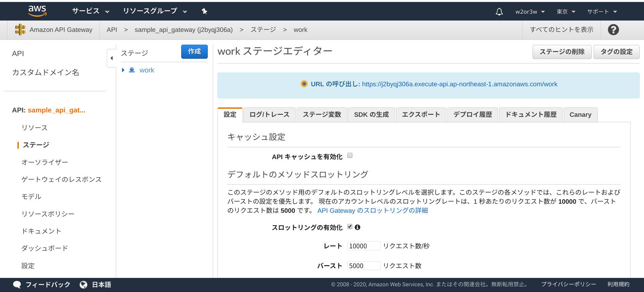Open the notifications bell
The width and height of the screenshot is (644, 292).
pyautogui.click(x=499, y=12)
